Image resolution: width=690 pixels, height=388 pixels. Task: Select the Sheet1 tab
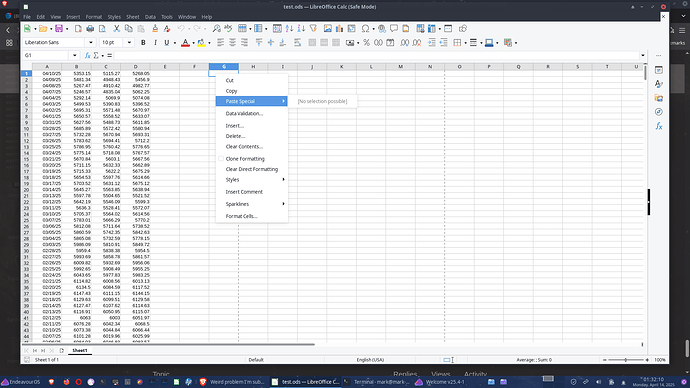pyautogui.click(x=80, y=351)
